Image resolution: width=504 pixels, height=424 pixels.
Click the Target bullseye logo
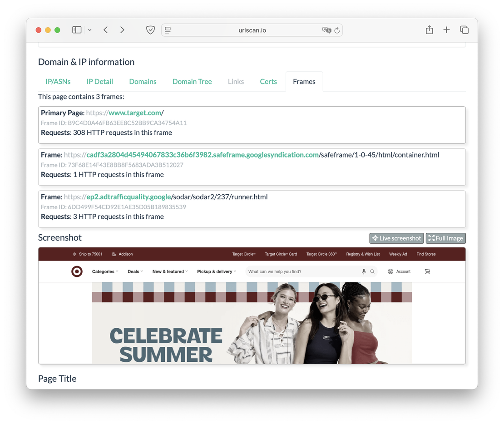pyautogui.click(x=77, y=271)
